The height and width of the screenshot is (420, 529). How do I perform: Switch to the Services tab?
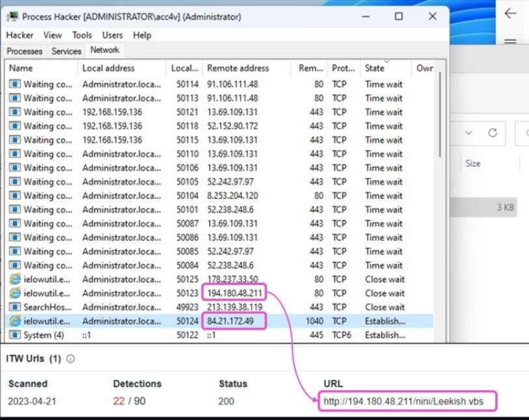pos(66,51)
